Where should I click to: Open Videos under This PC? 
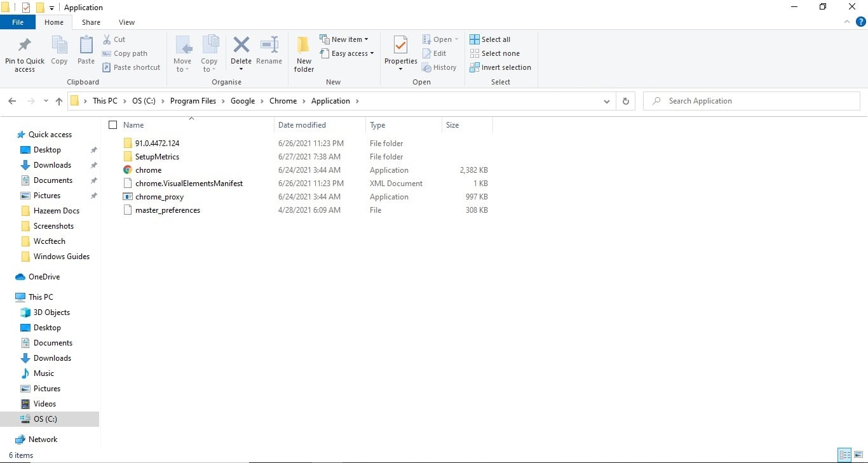pyautogui.click(x=44, y=404)
